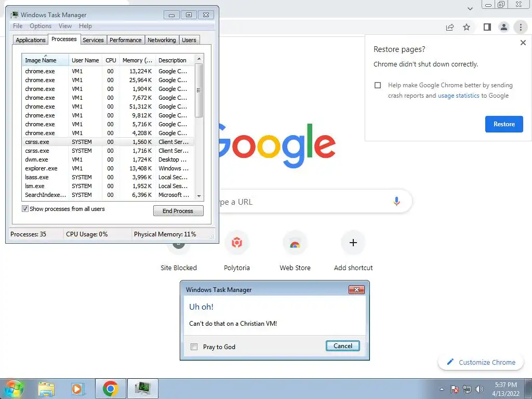Click Cancel in the Uh oh dialog

(343, 345)
